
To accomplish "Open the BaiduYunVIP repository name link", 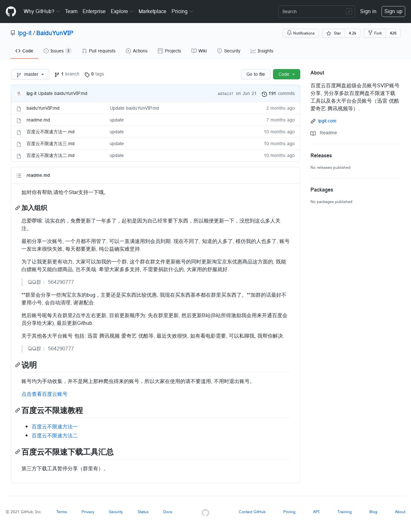I will tap(55, 33).
